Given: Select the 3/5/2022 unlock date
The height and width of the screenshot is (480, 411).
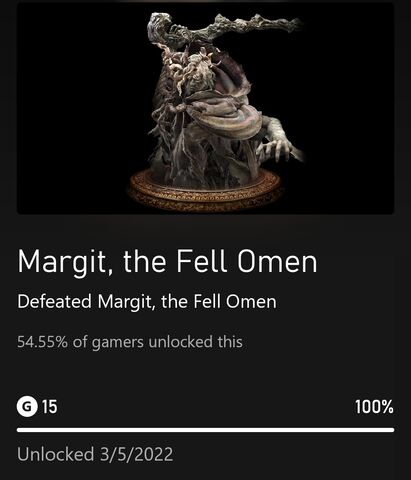Looking at the screenshot, I should [136, 454].
